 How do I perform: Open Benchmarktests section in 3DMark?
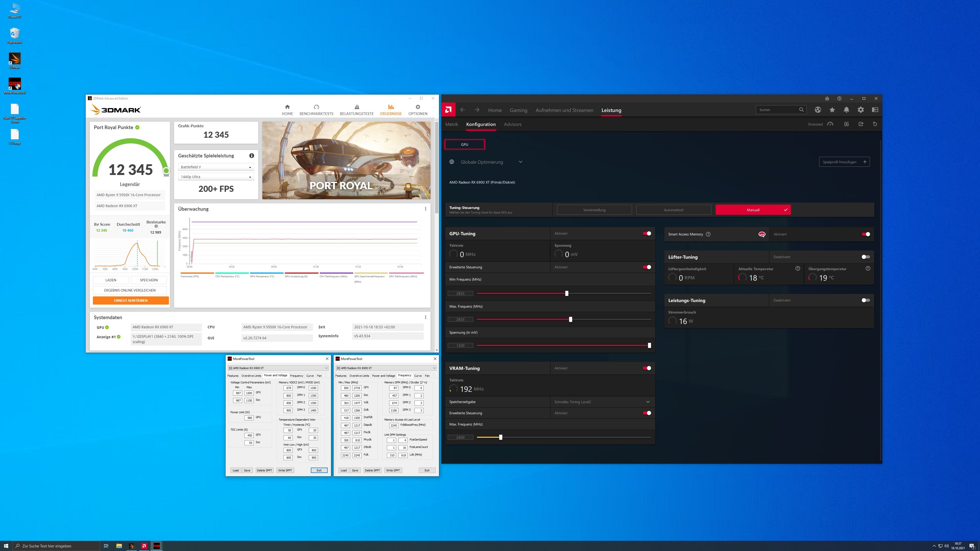point(316,110)
